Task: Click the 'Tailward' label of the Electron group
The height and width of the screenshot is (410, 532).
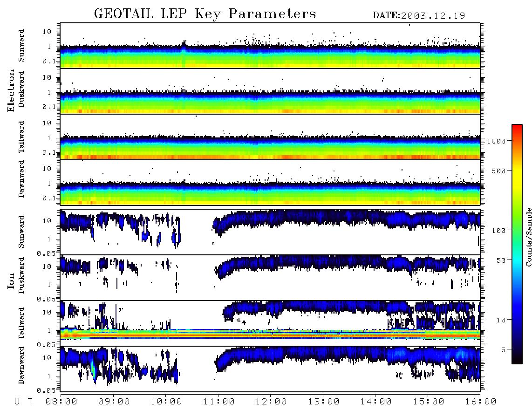Action: click(21, 137)
